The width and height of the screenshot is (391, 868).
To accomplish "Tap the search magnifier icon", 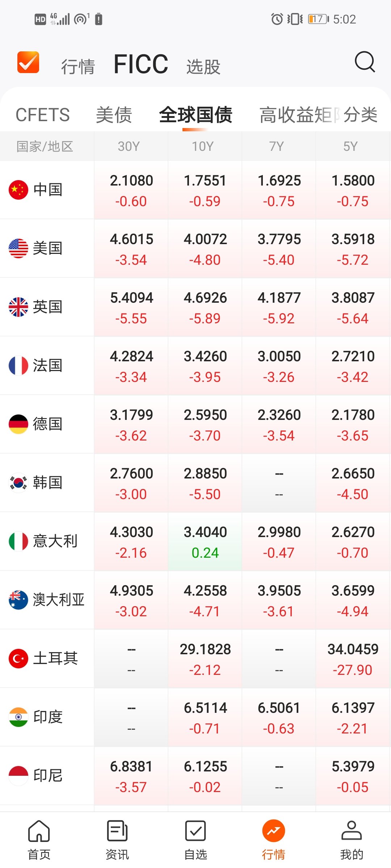I will 365,62.
